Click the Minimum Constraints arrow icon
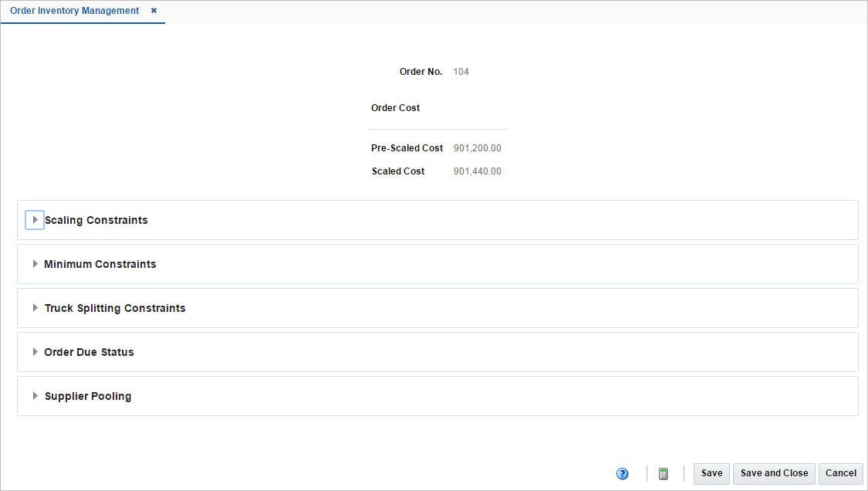This screenshot has height=491, width=868. [x=34, y=263]
